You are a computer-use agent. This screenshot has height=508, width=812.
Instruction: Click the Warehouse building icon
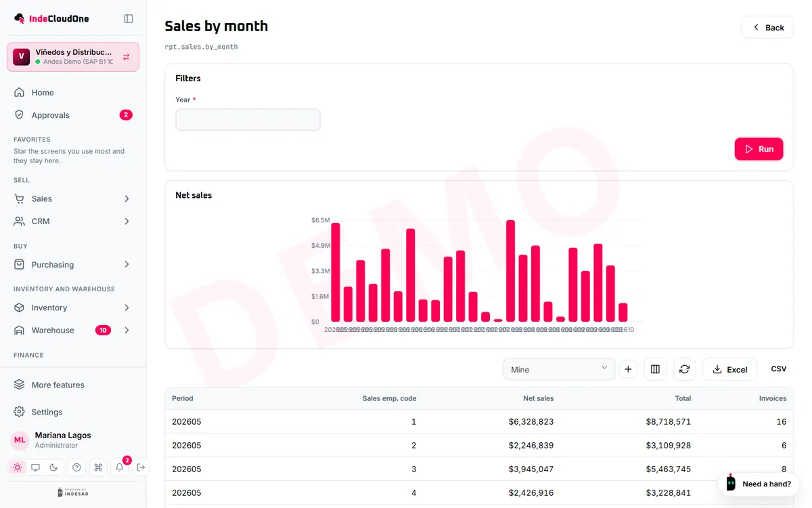click(x=19, y=331)
